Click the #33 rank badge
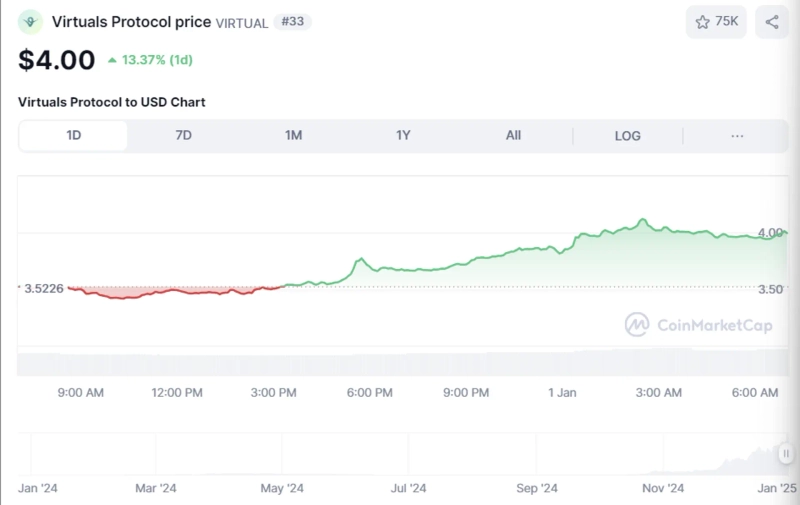800x505 pixels. 292,21
